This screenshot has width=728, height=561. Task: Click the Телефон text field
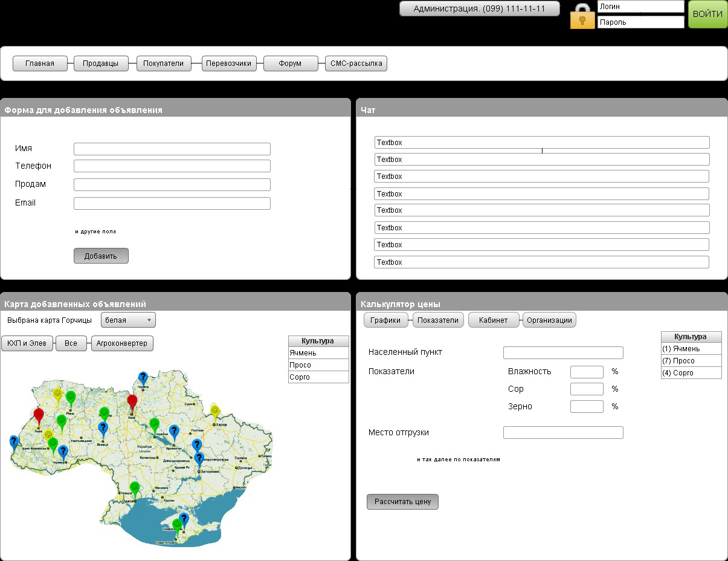point(172,166)
